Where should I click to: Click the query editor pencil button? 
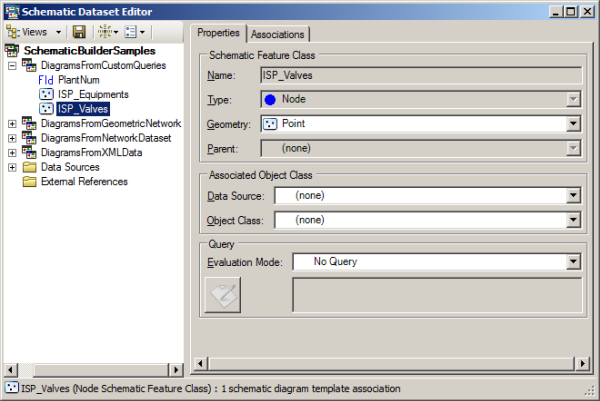[x=222, y=295]
